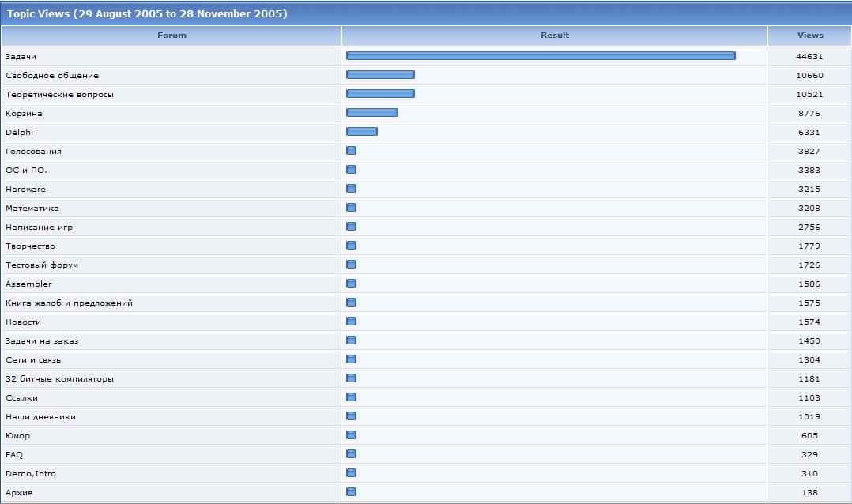Click the small bar for Hardware

pos(351,189)
